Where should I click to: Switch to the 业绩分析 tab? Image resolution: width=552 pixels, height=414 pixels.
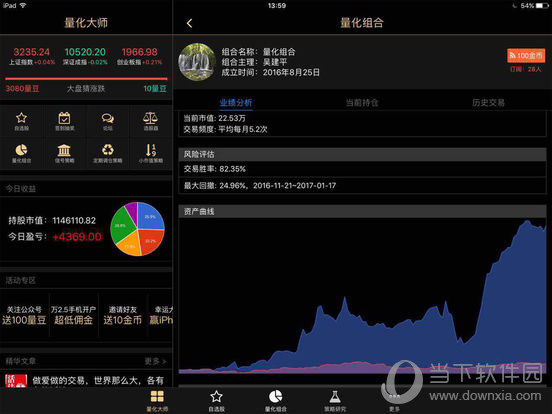coord(236,103)
